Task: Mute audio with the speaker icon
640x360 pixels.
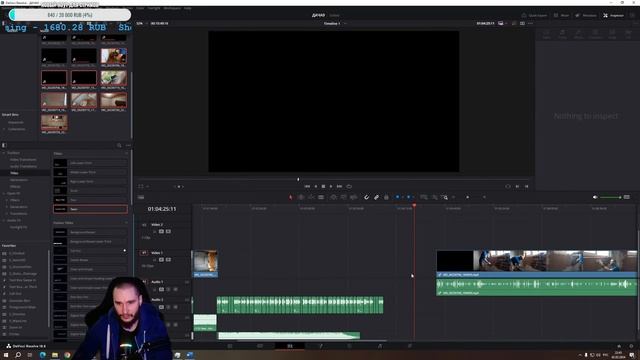Action: pyautogui.click(x=595, y=197)
